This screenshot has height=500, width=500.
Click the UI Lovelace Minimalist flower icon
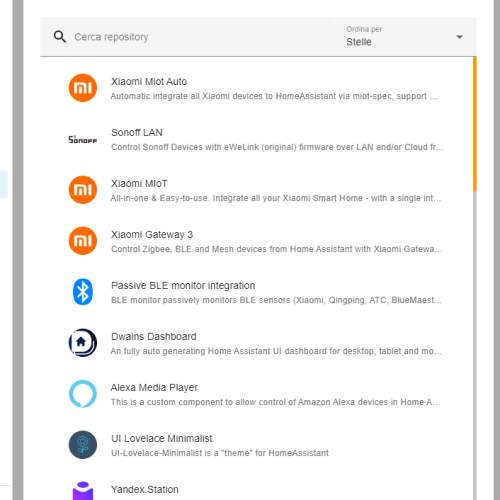pyautogui.click(x=83, y=445)
